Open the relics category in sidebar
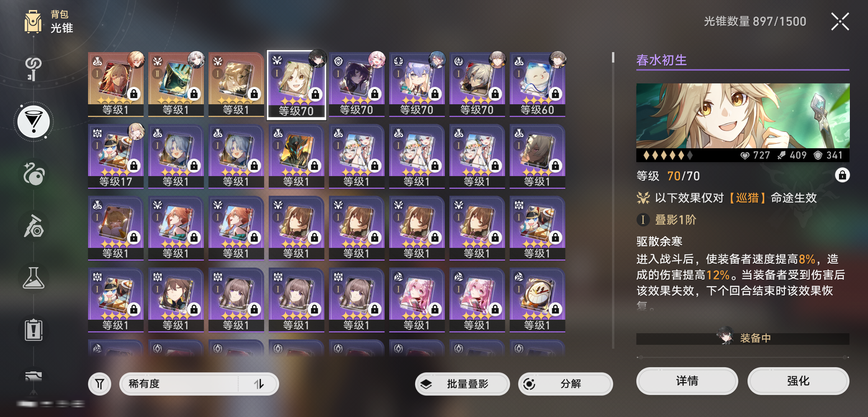Screen dimensions: 868x417 coord(34,173)
